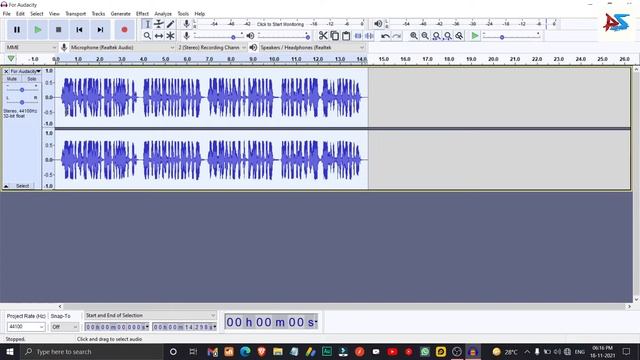The width and height of the screenshot is (640, 360).
Task: Click the Play-at-Speed green arrow
Action: (x=475, y=36)
